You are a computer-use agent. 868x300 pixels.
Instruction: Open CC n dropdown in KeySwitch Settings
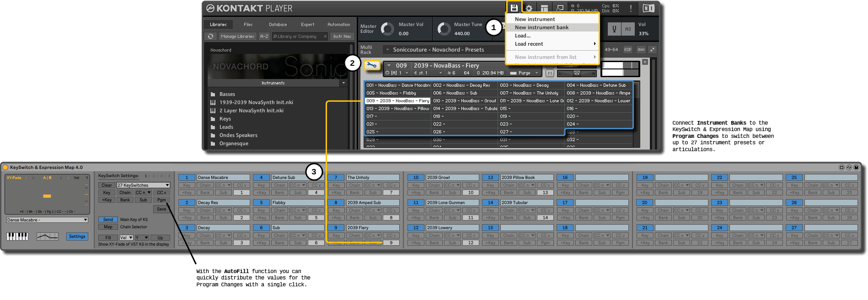(143, 193)
